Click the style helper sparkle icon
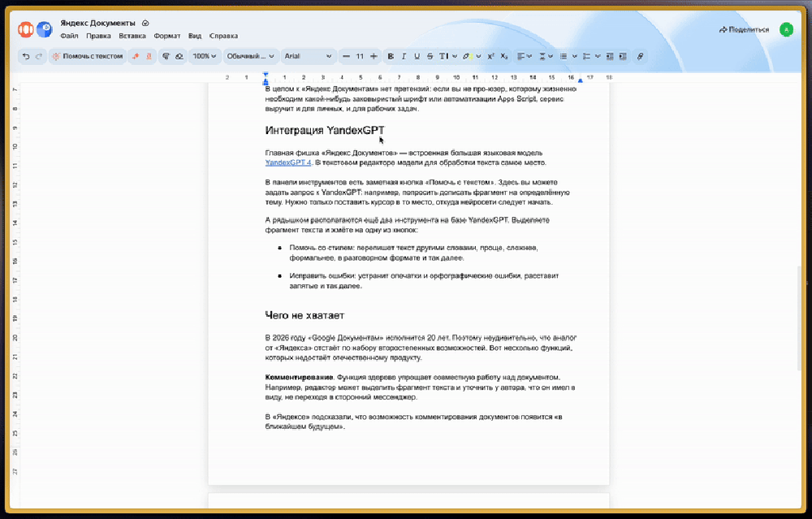812x519 pixels. point(136,57)
